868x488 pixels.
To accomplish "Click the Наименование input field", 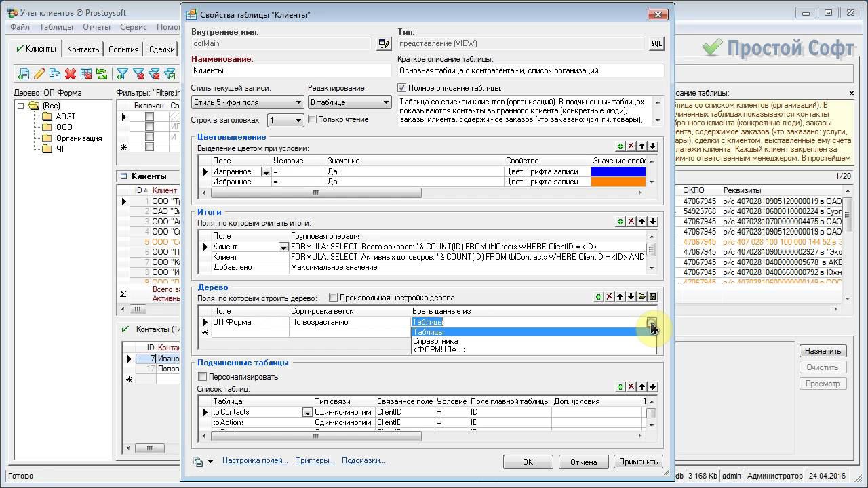I will [292, 70].
